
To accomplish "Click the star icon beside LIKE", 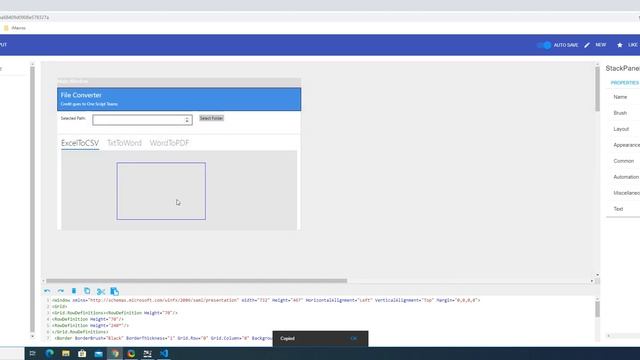I will point(620,45).
